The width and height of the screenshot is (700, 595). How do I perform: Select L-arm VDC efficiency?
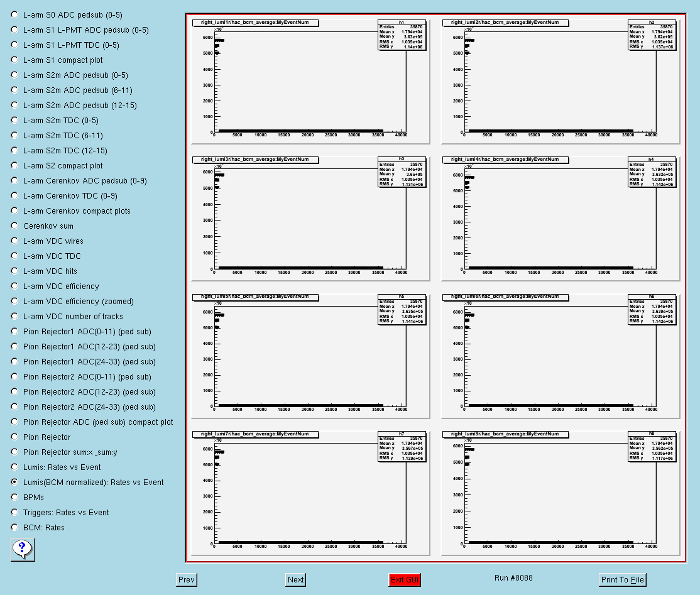click(x=14, y=286)
